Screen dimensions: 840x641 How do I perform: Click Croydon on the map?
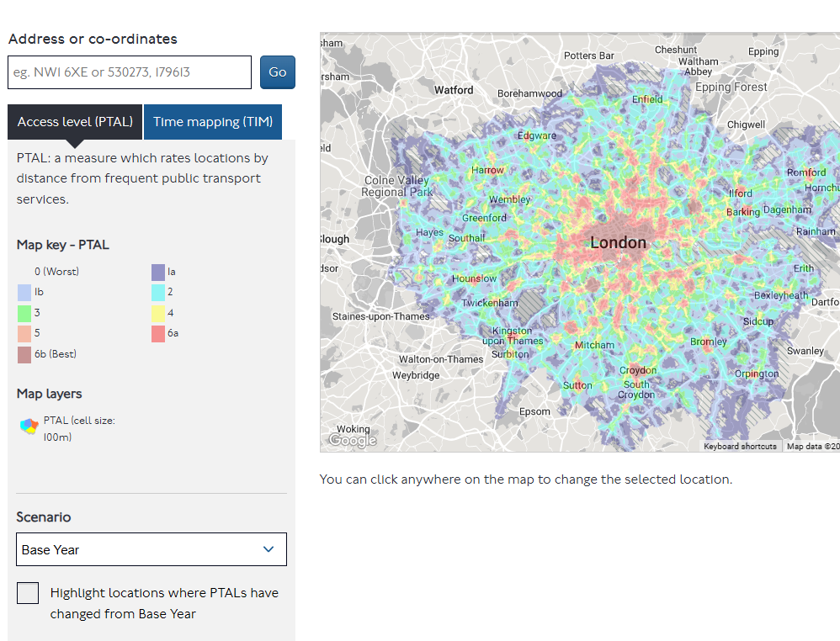[x=637, y=370]
